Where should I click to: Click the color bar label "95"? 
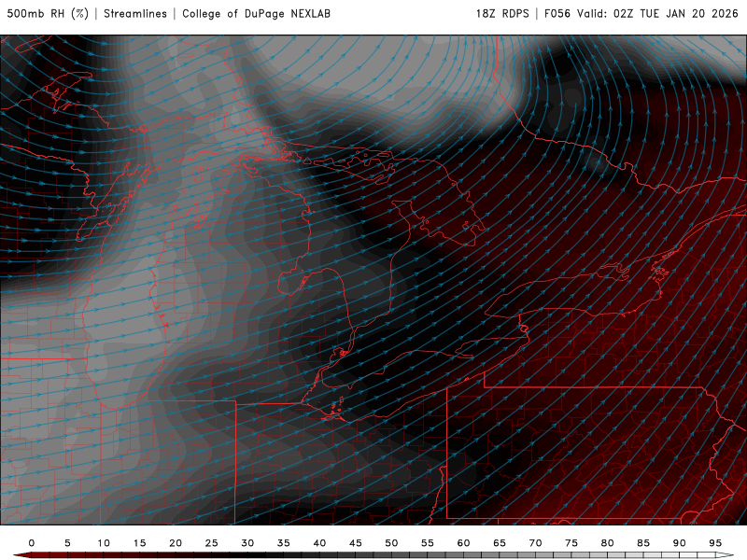point(715,543)
